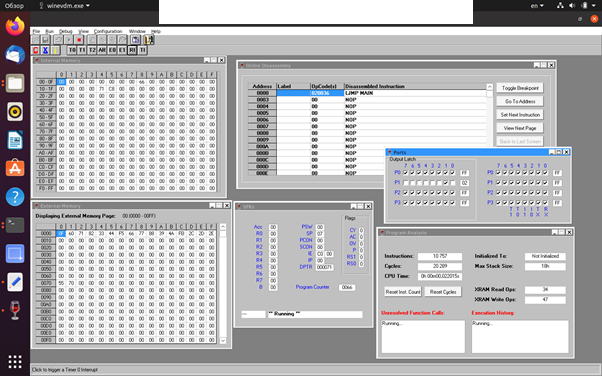Select the LJMP MAIN row in disassembly
The width and height of the screenshot is (602, 376).
(367, 93)
